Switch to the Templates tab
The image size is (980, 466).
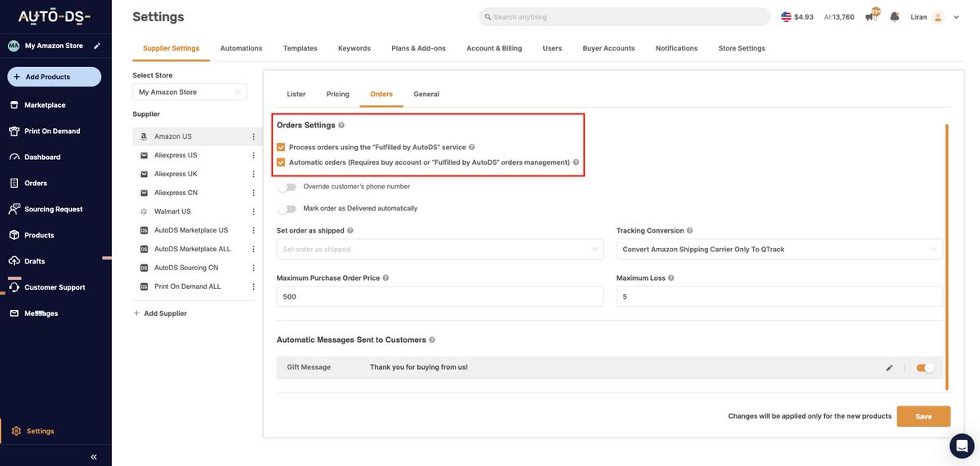[300, 48]
